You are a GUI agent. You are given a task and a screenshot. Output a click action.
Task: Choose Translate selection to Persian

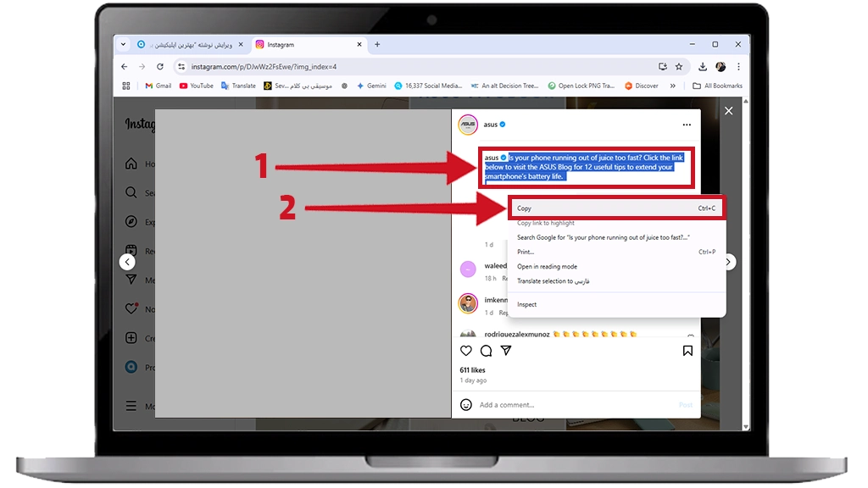(x=616, y=281)
